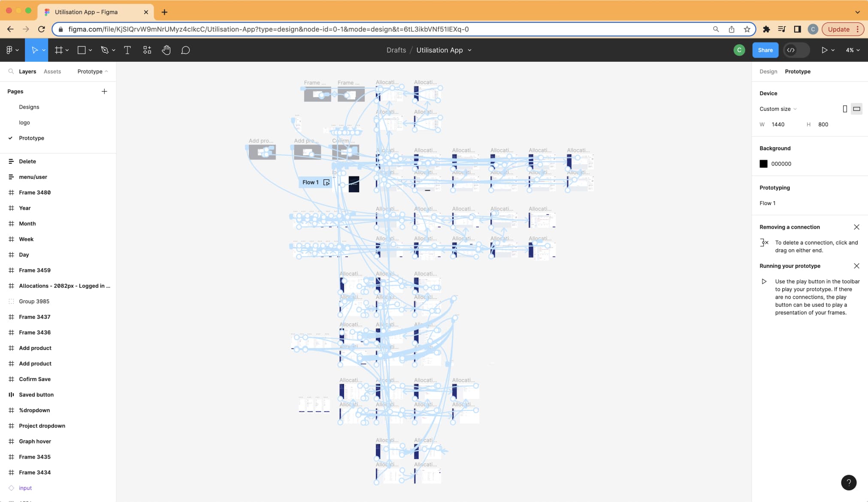Screen dimensions: 868x502
Task: Go to Drafts breadcrumb
Action: tap(396, 50)
